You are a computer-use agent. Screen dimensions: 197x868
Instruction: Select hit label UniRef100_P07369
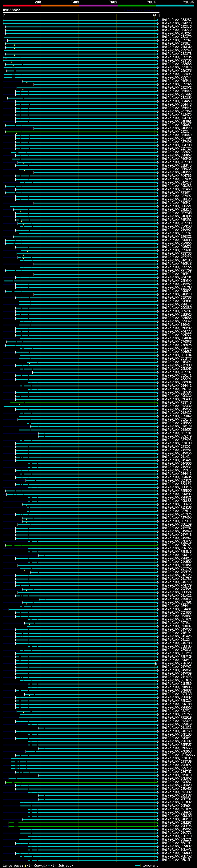[x=177, y=111]
